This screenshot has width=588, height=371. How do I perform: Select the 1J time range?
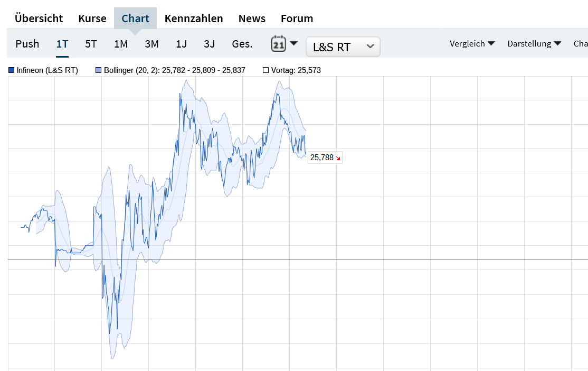pyautogui.click(x=181, y=44)
